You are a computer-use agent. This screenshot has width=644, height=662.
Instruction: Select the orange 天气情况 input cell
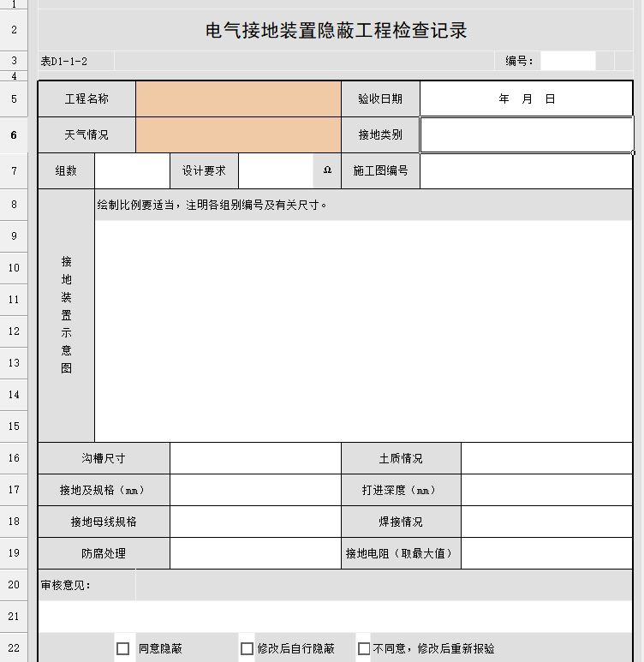tap(238, 134)
